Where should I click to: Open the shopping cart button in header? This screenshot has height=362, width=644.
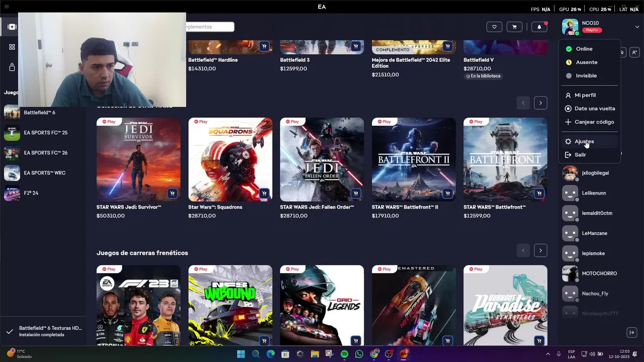pyautogui.click(x=514, y=27)
